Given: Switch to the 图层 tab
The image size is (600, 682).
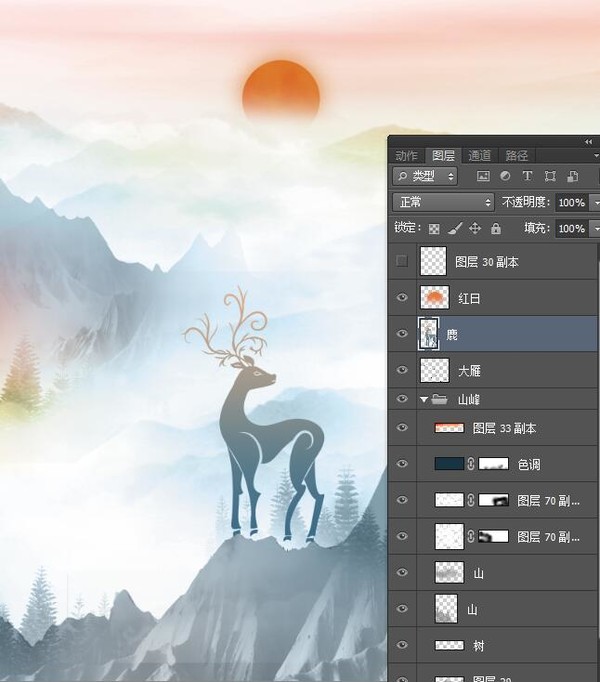Looking at the screenshot, I should coord(443,156).
